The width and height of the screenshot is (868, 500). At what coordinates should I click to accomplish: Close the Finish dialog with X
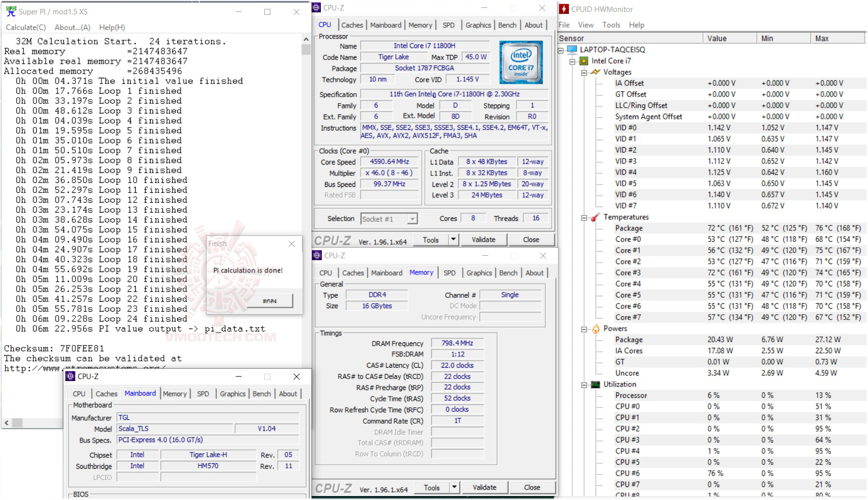pos(292,244)
